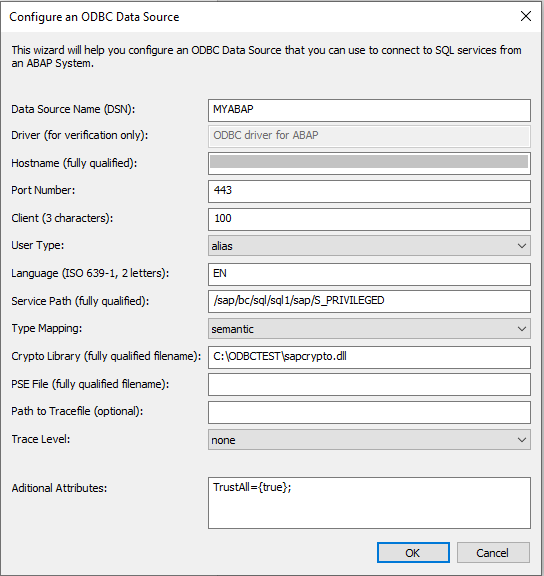Click the Data Source Name field containing MYABAP

coord(369,110)
